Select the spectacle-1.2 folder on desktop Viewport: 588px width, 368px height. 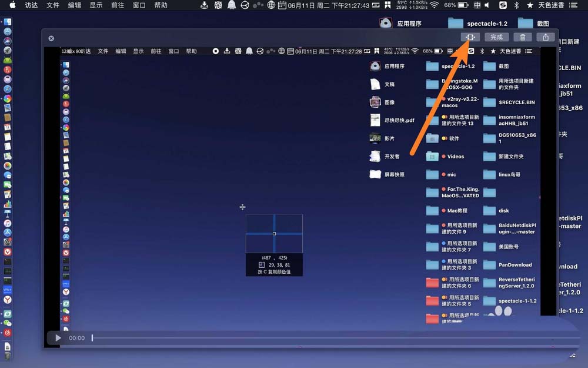(x=477, y=24)
